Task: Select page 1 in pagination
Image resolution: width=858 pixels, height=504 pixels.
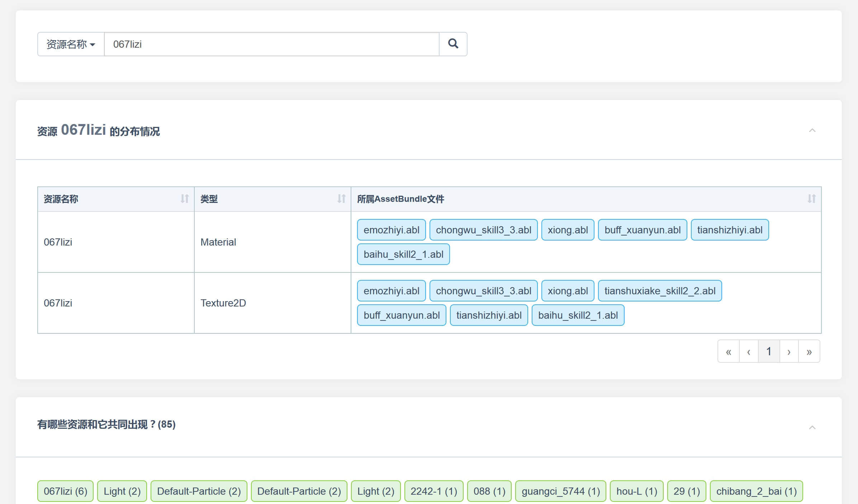Action: pos(769,351)
